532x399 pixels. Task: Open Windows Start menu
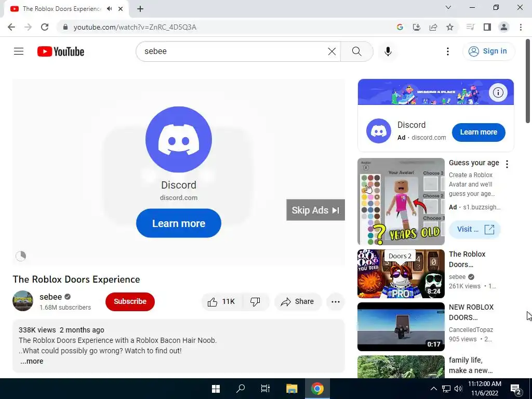(216, 389)
